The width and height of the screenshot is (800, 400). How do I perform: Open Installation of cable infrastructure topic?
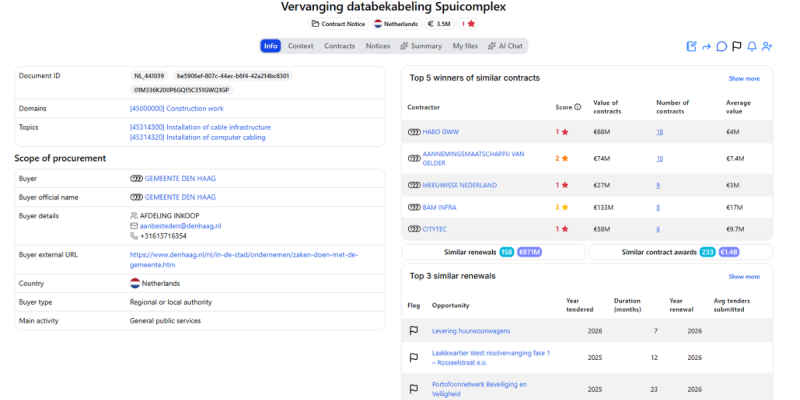[200, 127]
